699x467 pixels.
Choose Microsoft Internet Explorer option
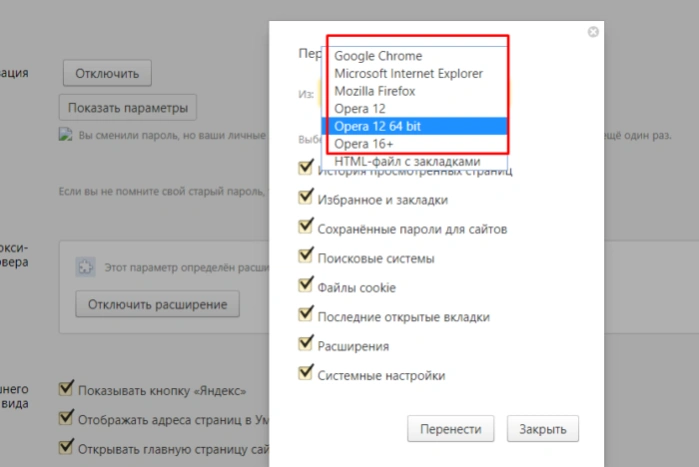pos(414,74)
